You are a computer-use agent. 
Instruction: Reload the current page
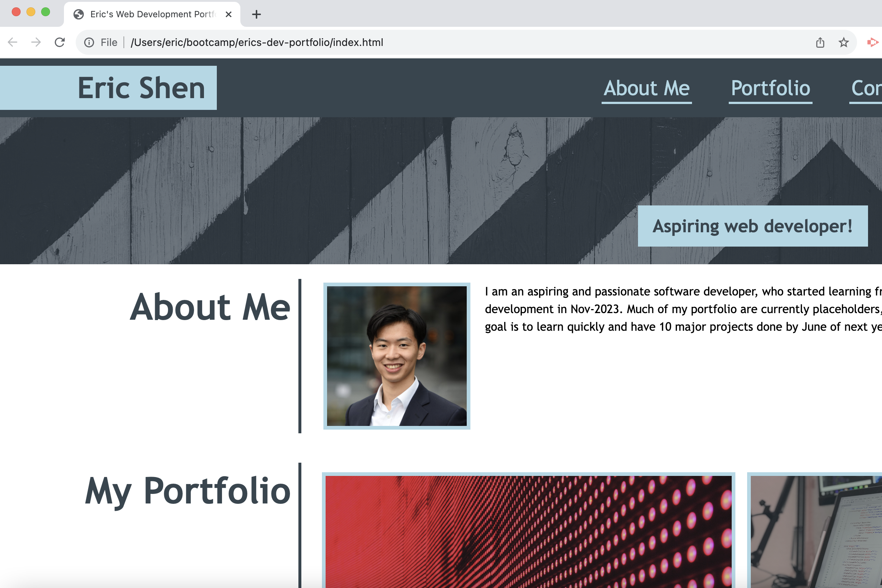60,42
